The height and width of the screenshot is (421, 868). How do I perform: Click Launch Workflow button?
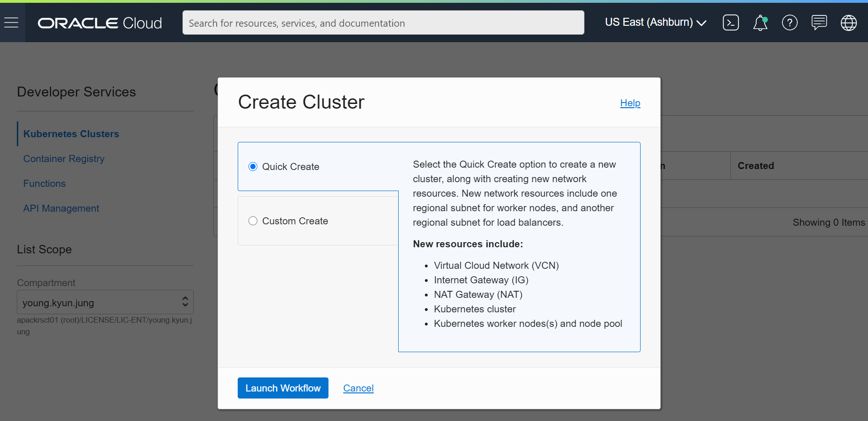(x=283, y=388)
